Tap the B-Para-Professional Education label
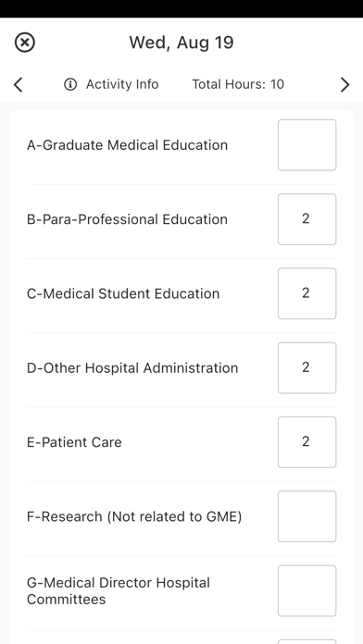This screenshot has height=644, width=363. point(127,219)
